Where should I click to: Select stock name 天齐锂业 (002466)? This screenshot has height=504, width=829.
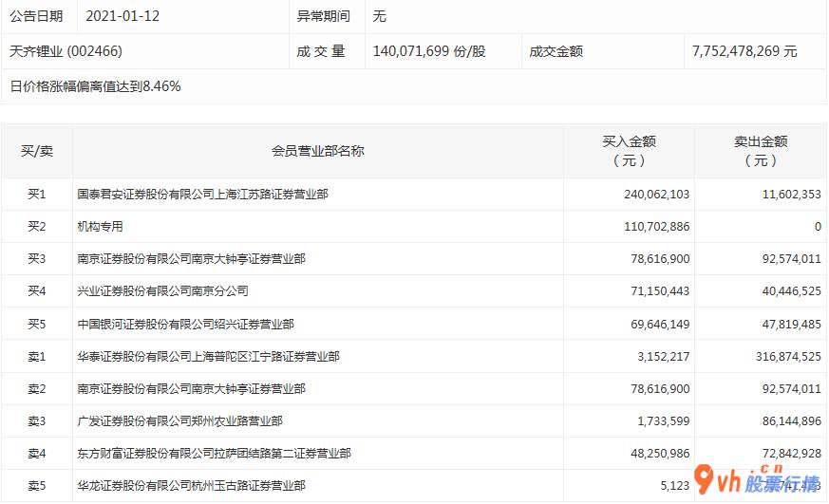(x=66, y=51)
